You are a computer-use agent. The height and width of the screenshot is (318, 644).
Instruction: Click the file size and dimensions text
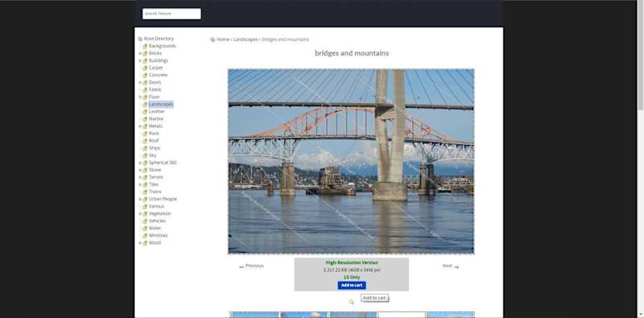pos(352,270)
